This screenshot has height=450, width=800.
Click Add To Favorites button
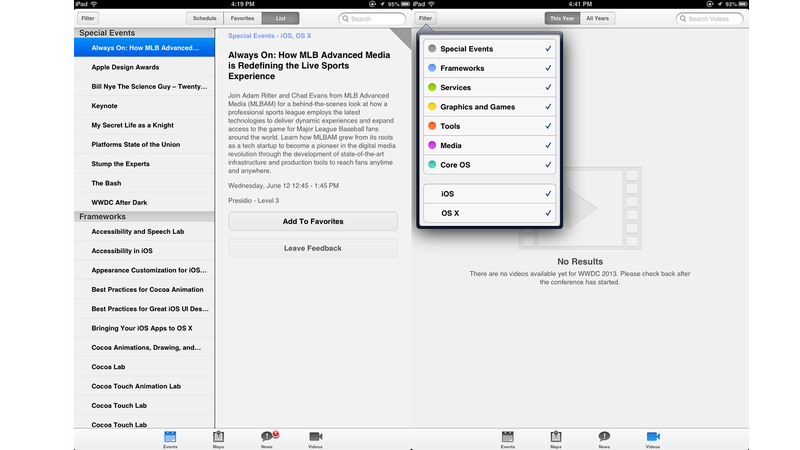pyautogui.click(x=313, y=221)
